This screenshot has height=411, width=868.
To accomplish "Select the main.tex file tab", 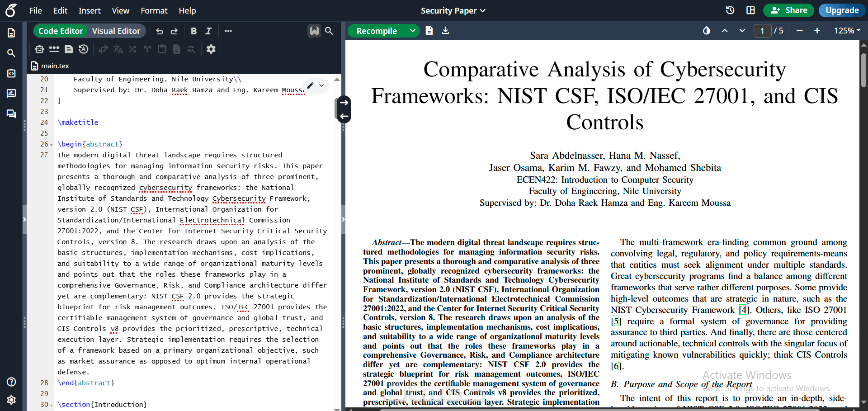I will 50,66.
